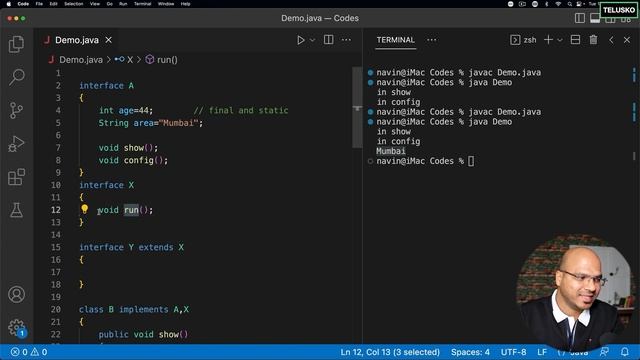Open the View menu

[x=95, y=4]
